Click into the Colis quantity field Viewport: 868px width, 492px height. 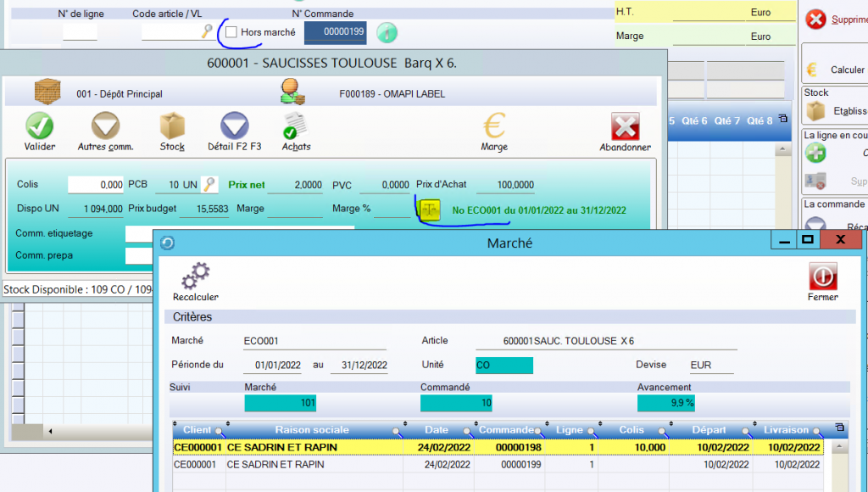pos(95,185)
